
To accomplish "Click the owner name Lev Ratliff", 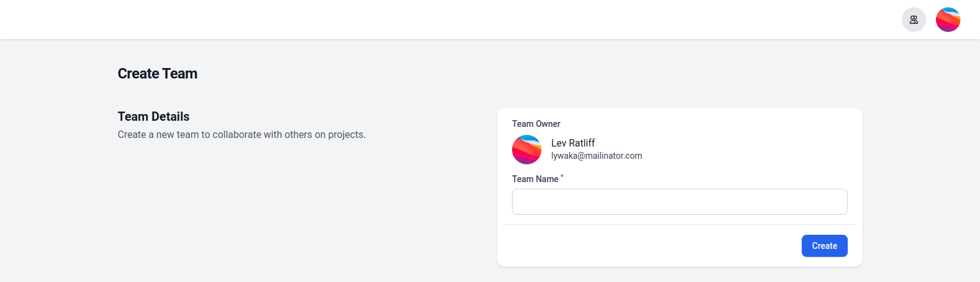I will pyautogui.click(x=573, y=143).
